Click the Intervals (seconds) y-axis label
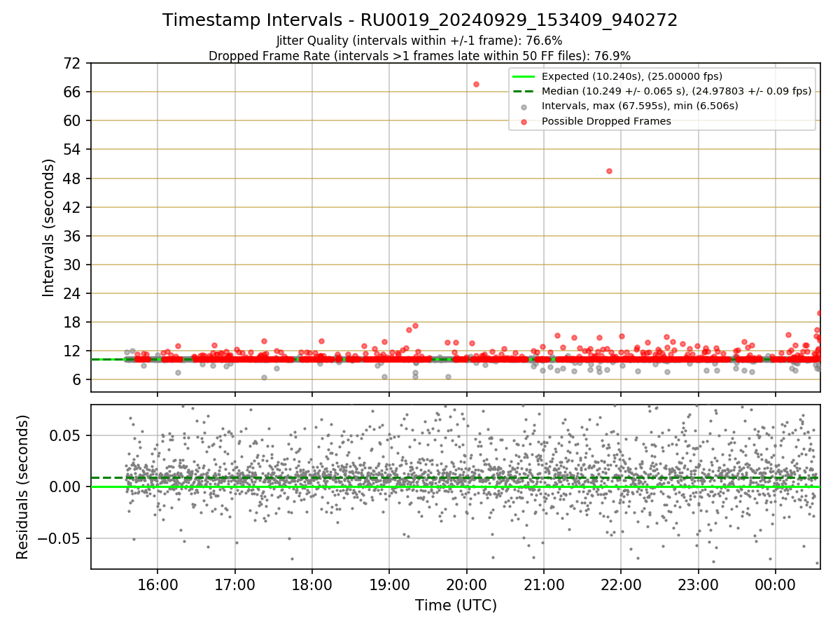This screenshot has width=840, height=630. 48,227
